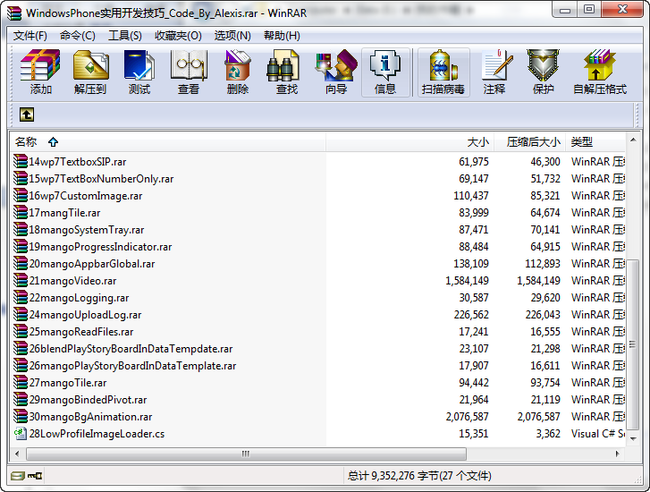Click C# icon of 28LowProfileImageLoader.cs

point(20,433)
